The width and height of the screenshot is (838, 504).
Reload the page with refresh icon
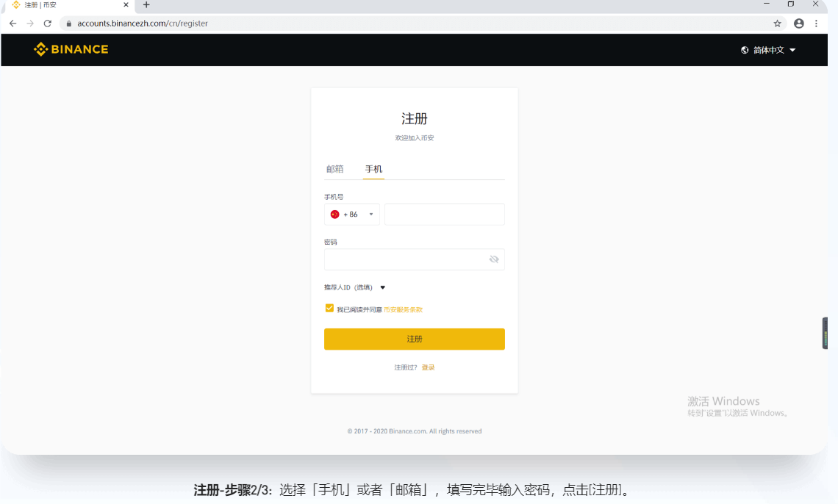tap(48, 24)
